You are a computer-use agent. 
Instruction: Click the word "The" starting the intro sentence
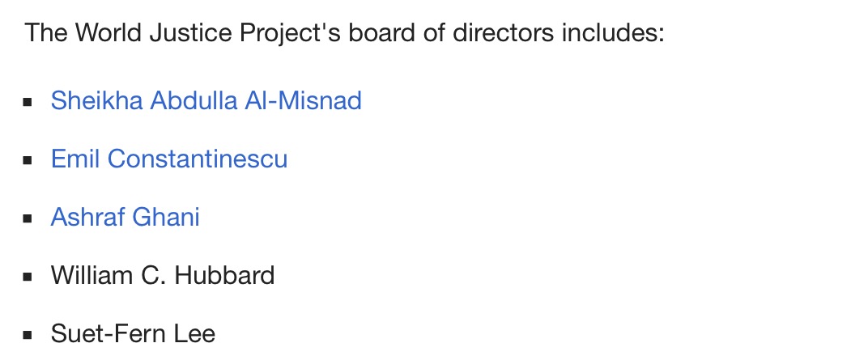click(46, 32)
